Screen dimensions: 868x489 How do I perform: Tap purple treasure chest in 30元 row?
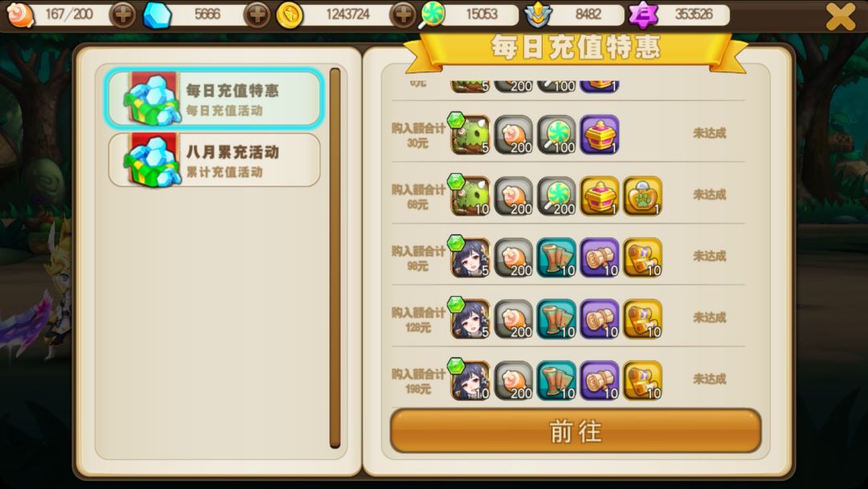600,134
